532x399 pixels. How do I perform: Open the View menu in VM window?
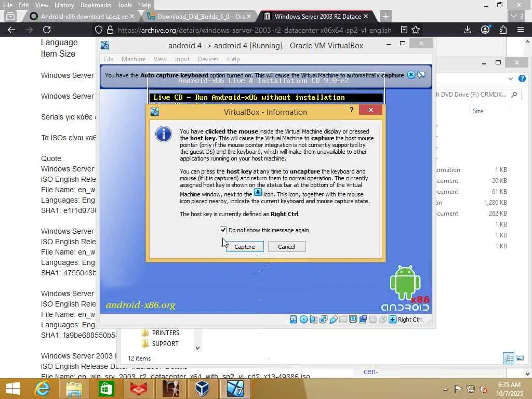(x=160, y=59)
